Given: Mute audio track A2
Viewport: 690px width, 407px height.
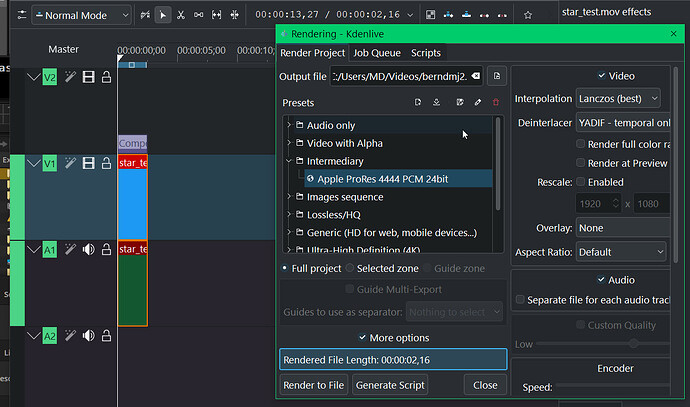Looking at the screenshot, I should click(x=88, y=336).
